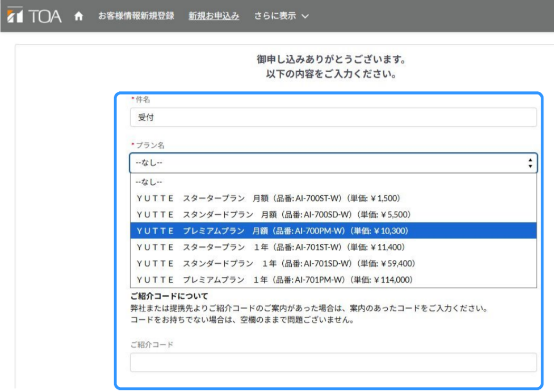Select スタンダードプラン 1年 ¥59,400 option
This screenshot has height=392, width=554.
(x=333, y=263)
